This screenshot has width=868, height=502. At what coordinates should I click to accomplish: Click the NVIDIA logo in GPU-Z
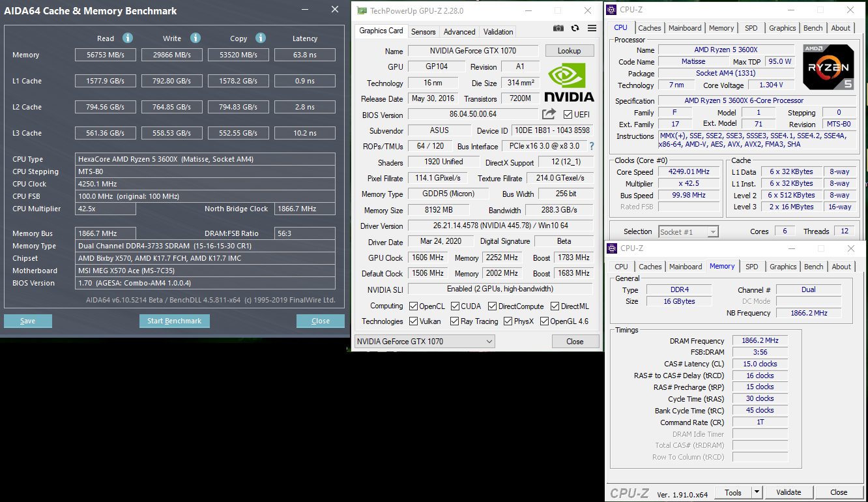click(569, 82)
